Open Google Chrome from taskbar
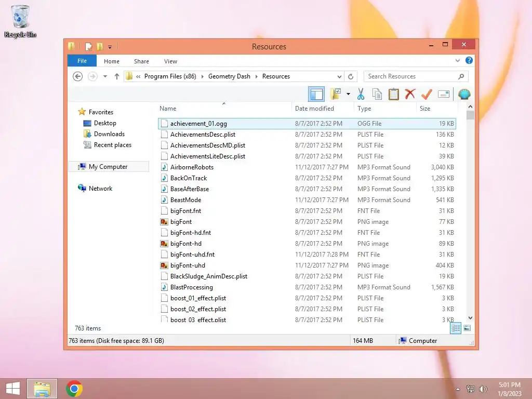 click(x=74, y=389)
